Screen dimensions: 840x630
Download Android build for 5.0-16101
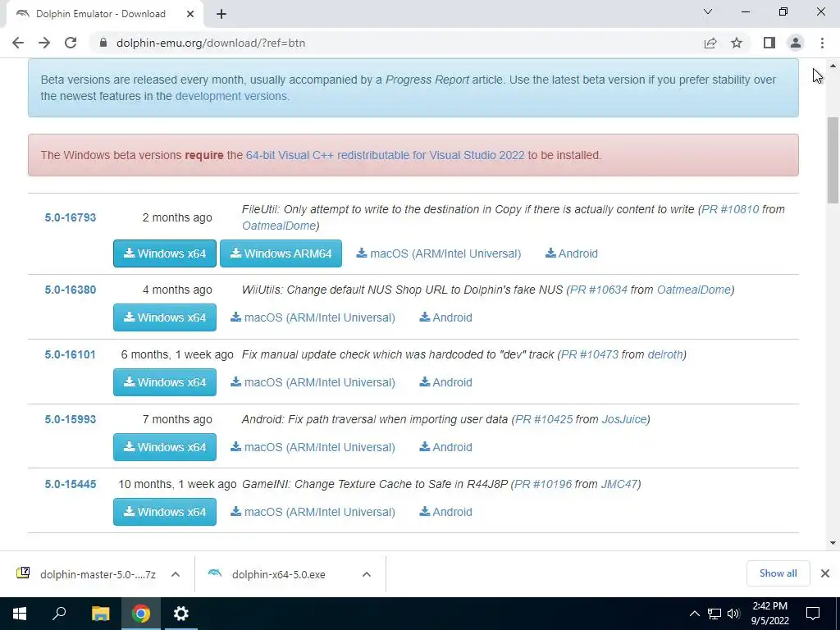[445, 382]
